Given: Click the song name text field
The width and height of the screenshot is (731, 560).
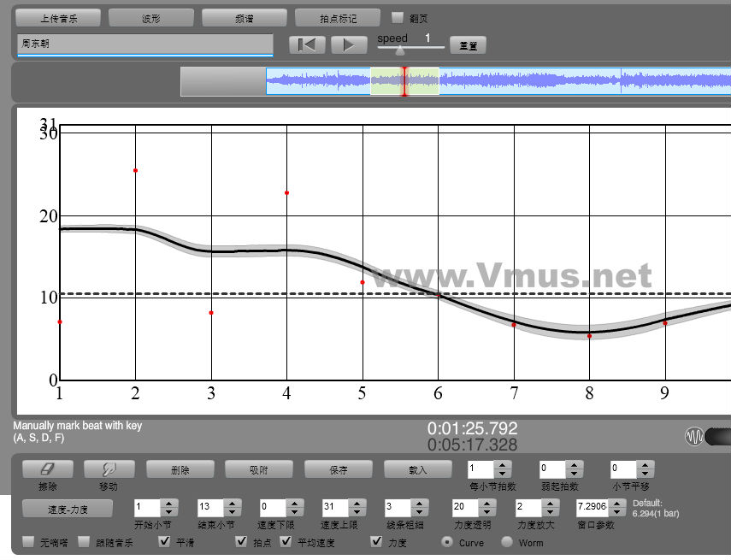Looking at the screenshot, I should [x=144, y=44].
